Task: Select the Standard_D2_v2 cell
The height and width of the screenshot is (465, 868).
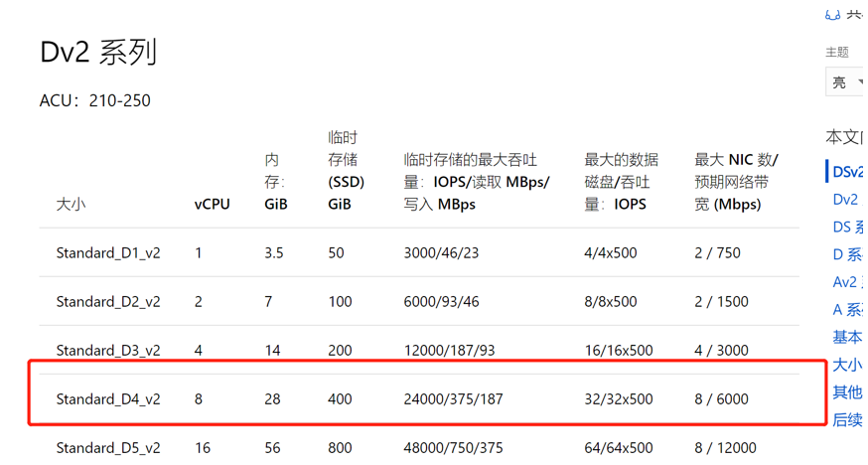Action: (108, 302)
